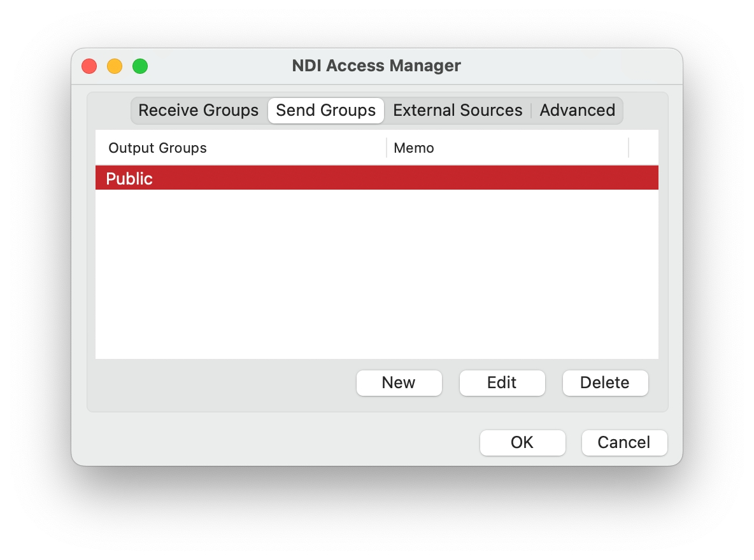Confirm changes with the OK button
This screenshot has height=560, width=754.
tap(522, 442)
